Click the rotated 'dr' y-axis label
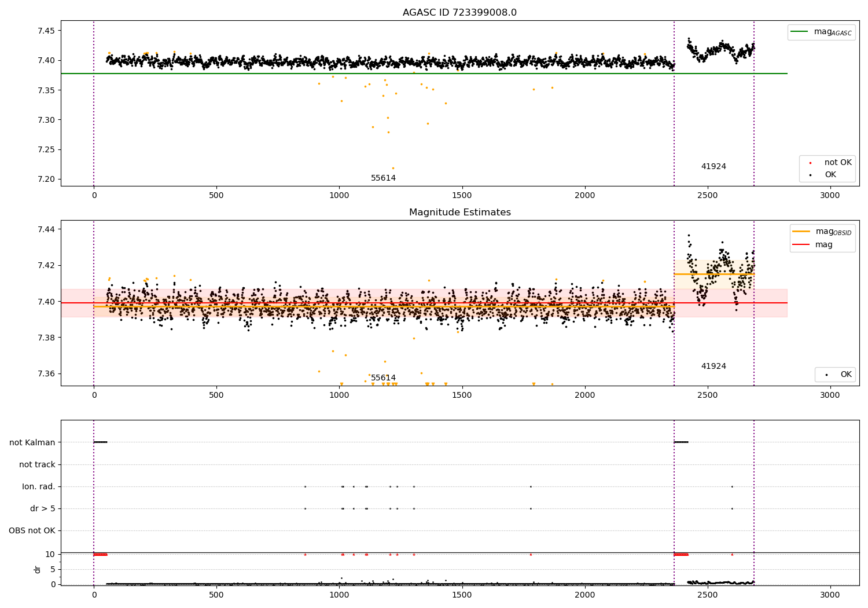This screenshot has height=608, width=868. point(38,569)
